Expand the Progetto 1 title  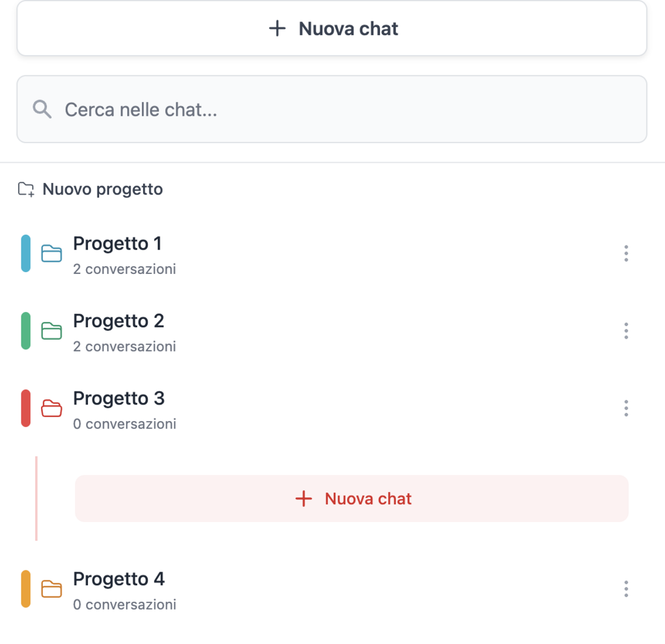click(118, 244)
